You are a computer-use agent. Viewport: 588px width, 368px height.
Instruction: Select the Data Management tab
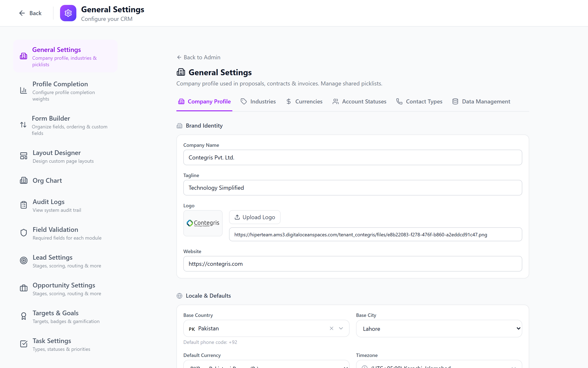pyautogui.click(x=481, y=101)
